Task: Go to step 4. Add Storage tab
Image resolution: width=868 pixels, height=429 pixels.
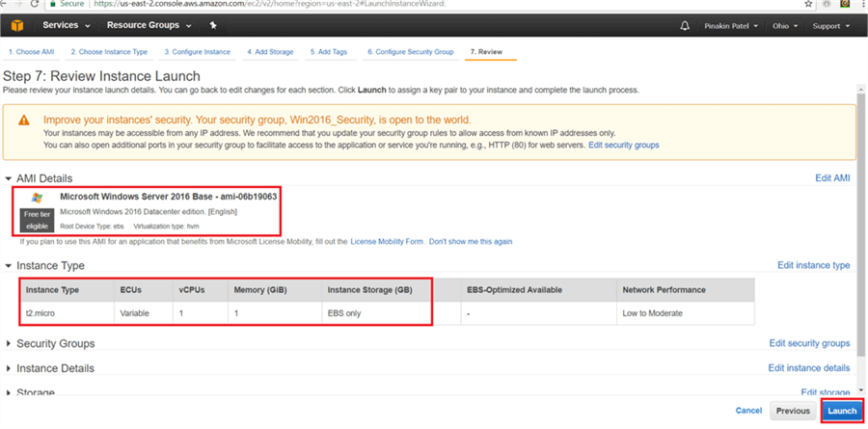Action: [270, 52]
